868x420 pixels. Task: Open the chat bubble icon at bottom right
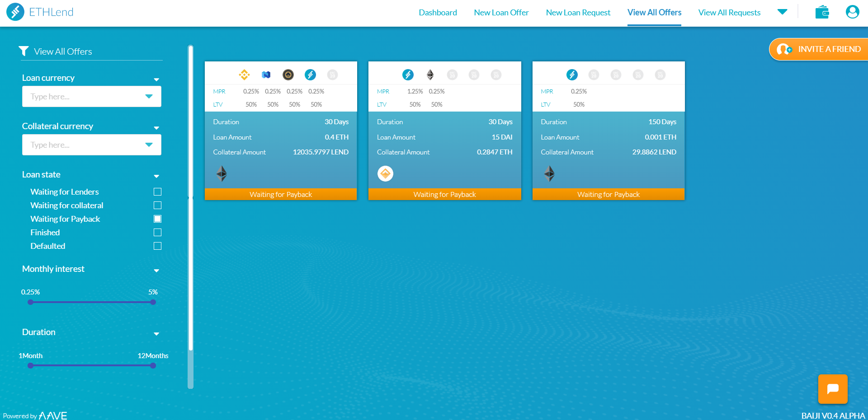pyautogui.click(x=832, y=389)
